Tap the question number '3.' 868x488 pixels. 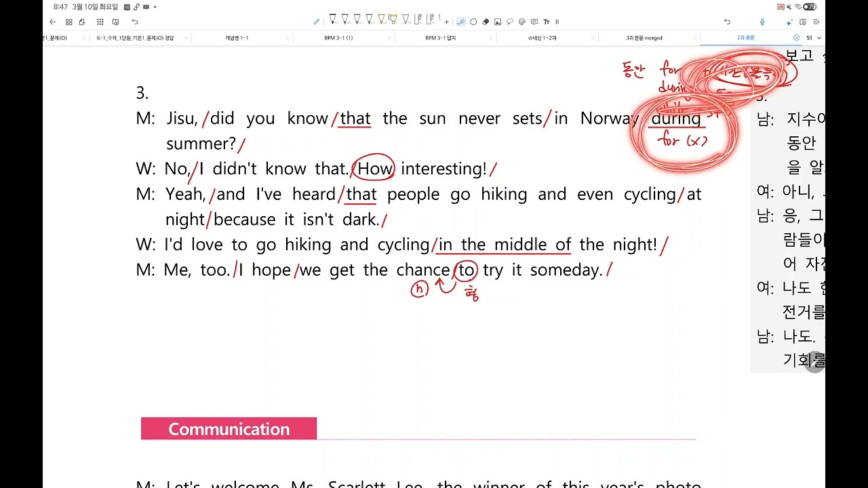pyautogui.click(x=142, y=93)
